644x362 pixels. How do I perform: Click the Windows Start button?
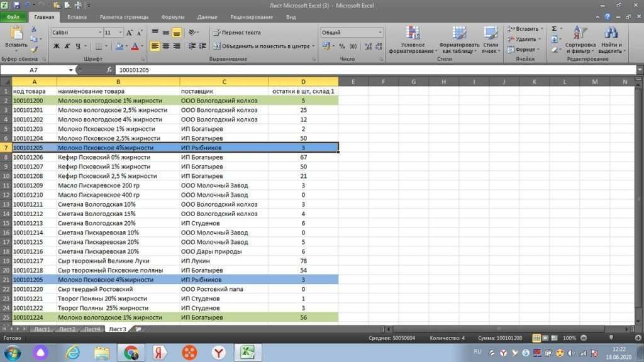(12, 353)
